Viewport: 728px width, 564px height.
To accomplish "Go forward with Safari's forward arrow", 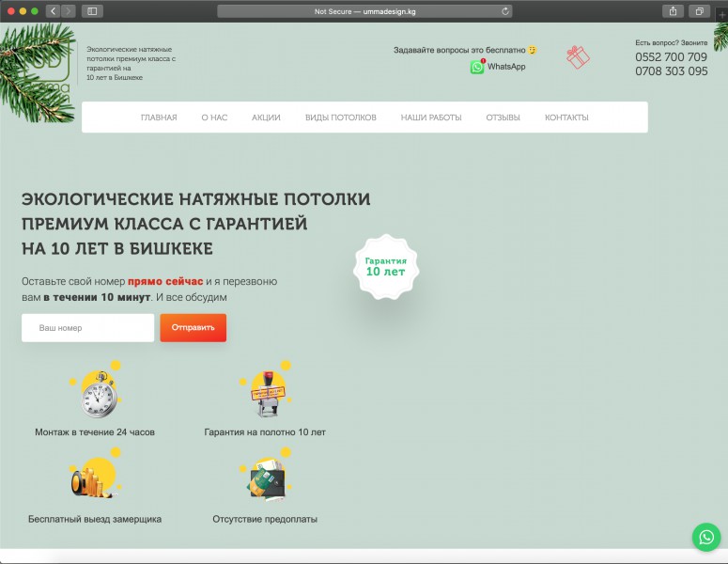I will tap(69, 11).
